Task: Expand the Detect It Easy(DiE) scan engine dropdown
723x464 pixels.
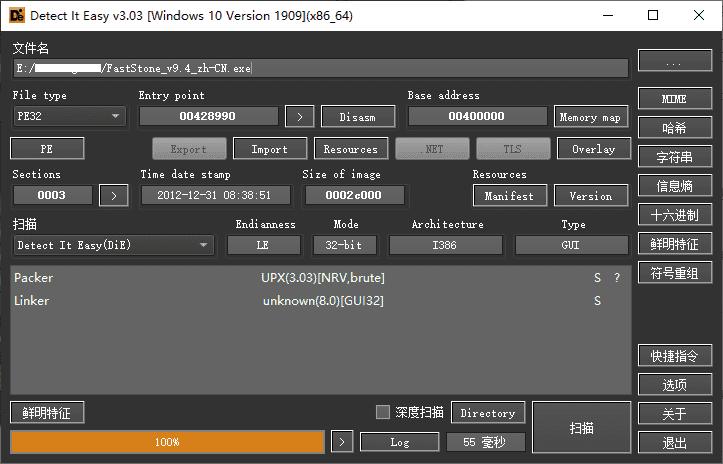Action: point(114,245)
